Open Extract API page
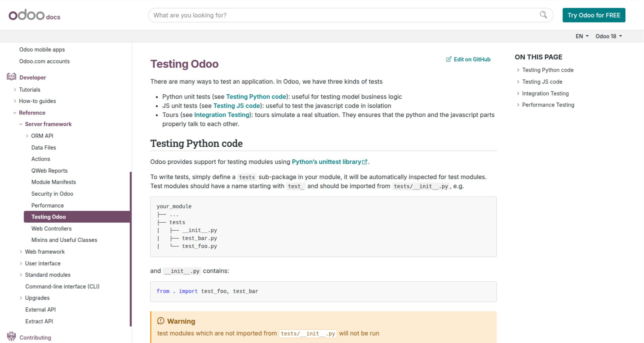644x343 pixels. pos(39,321)
